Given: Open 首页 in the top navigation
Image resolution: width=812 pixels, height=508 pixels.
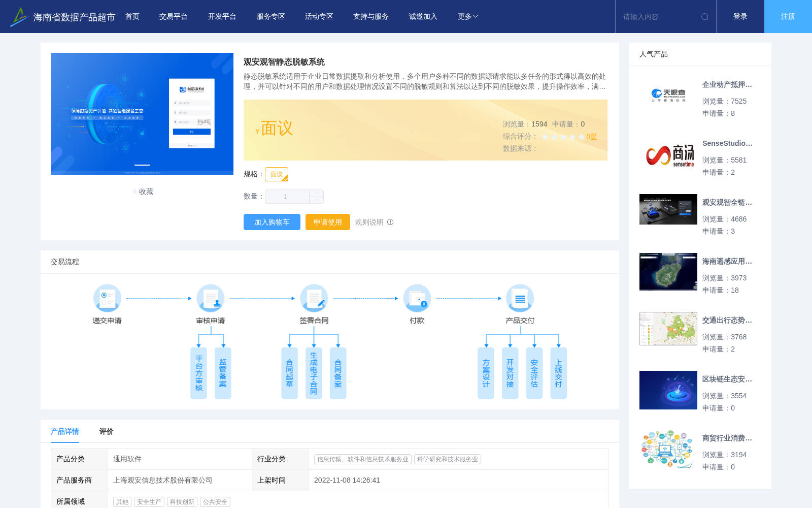Looking at the screenshot, I should [132, 17].
